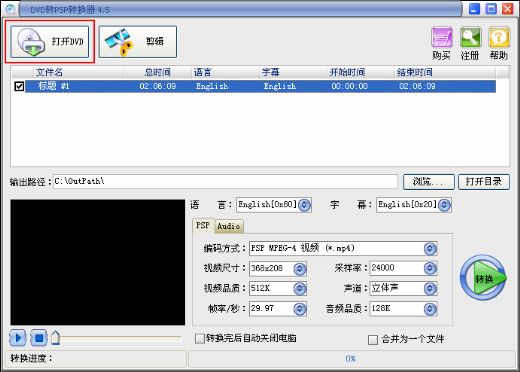Switch to the Audio tab
Screen dimensions: 520x372
(229, 226)
